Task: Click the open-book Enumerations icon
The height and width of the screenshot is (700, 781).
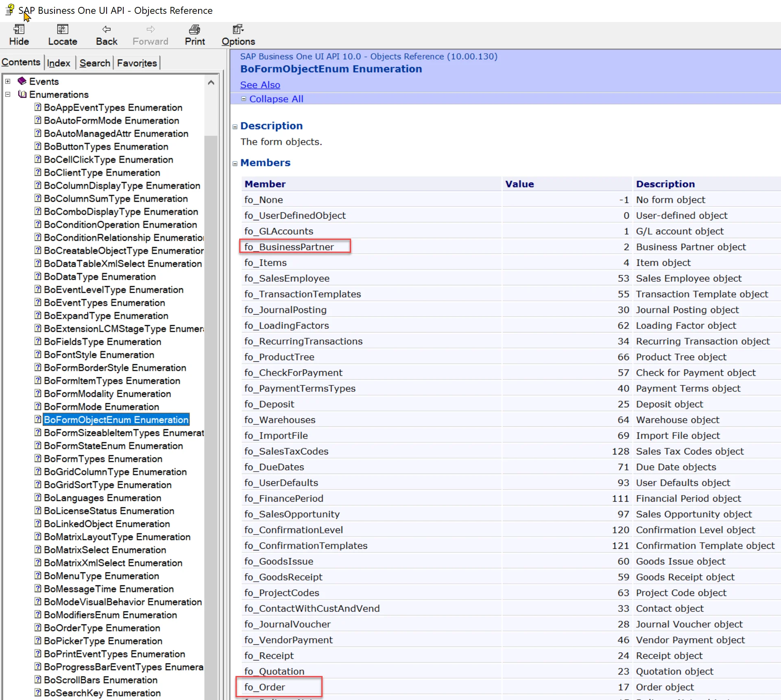Action: (x=22, y=94)
